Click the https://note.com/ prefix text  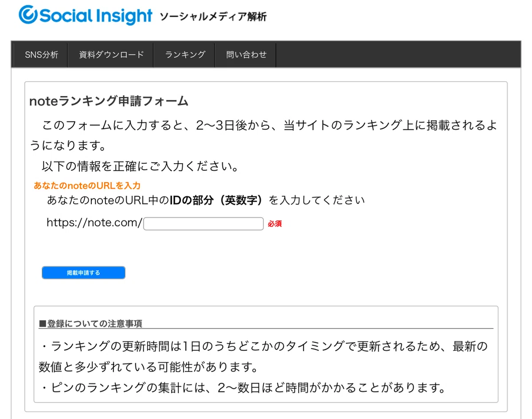(94, 223)
